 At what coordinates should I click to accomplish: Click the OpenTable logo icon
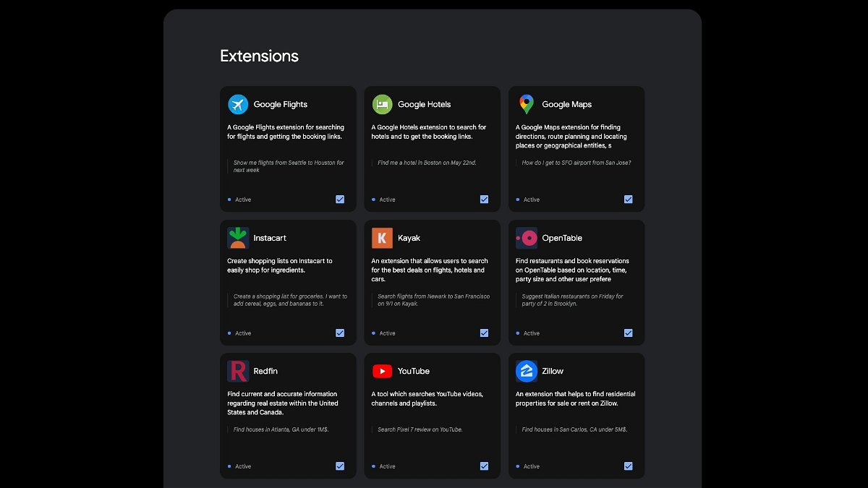[526, 238]
